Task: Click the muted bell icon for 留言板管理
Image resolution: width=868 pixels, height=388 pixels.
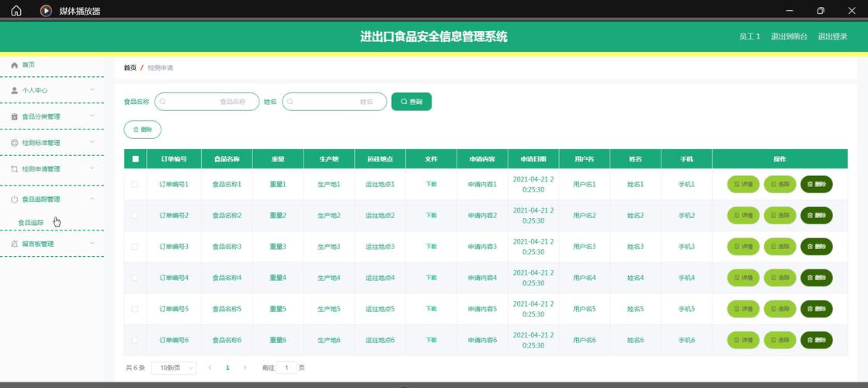Action: 14,244
